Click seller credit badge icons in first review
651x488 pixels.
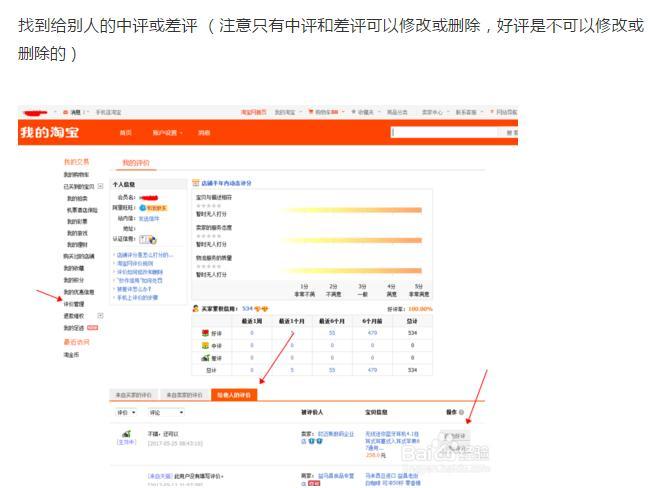tap(315, 441)
